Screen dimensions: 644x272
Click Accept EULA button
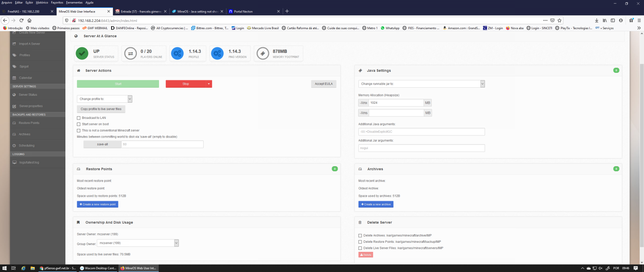click(324, 84)
